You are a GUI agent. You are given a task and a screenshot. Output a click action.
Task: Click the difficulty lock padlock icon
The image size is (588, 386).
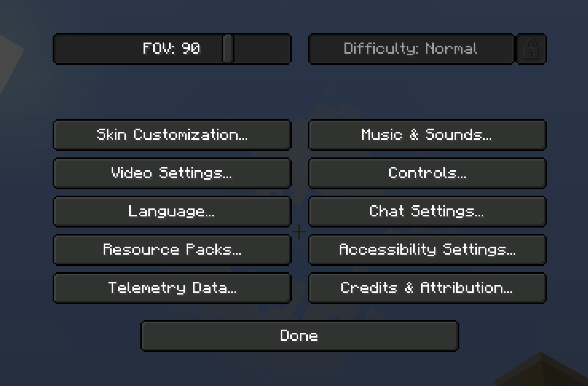531,49
